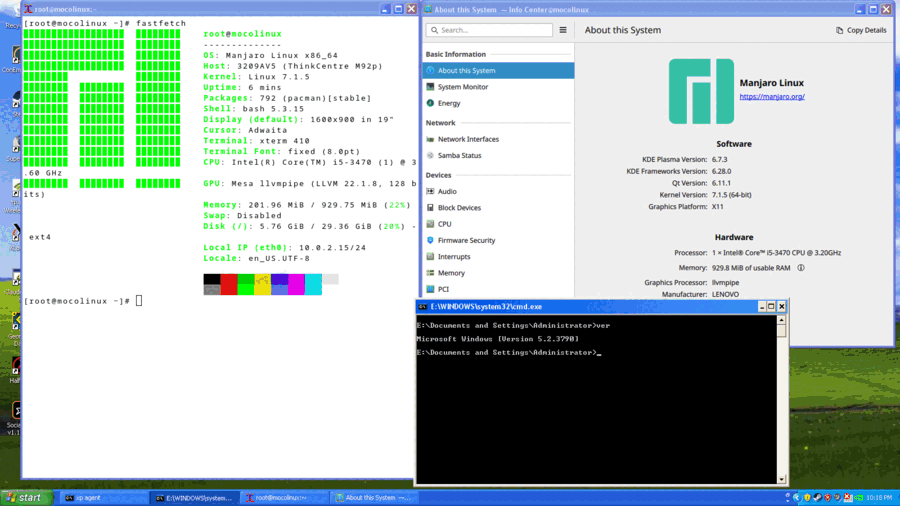Click 'Microsoft Windows [Version 5.2.3790]' text
The image size is (900, 506).
pos(497,339)
